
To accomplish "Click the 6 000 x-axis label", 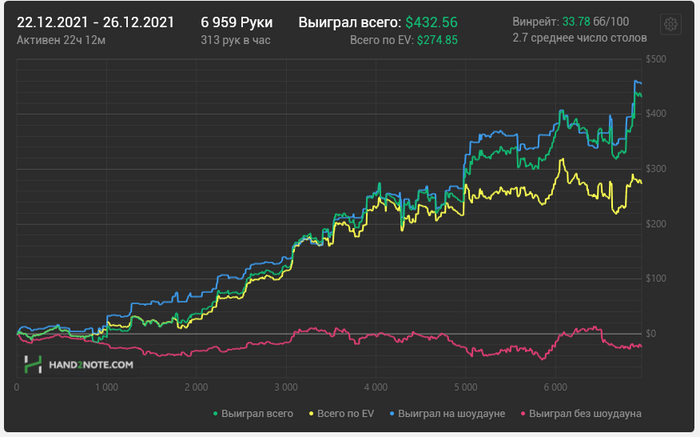I will tap(555, 387).
